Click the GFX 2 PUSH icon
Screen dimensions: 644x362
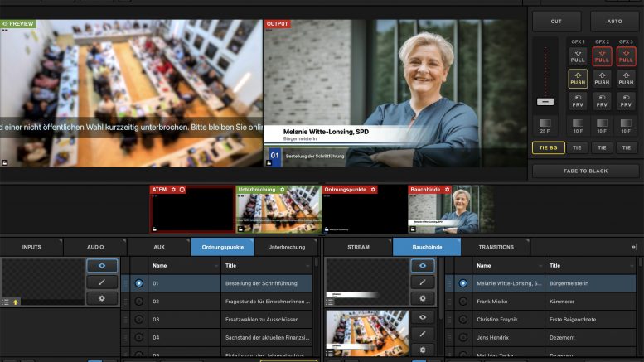(602, 78)
